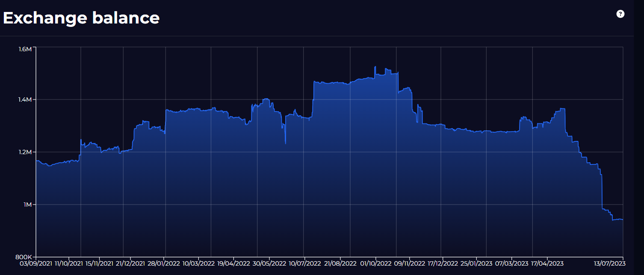The width and height of the screenshot is (644, 275).
Task: Open the help question mark icon
Action: 620,14
